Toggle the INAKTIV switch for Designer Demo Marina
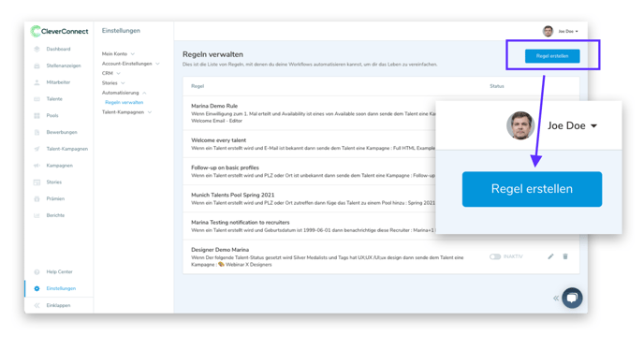Screen dimensions: 644x350 (x=495, y=256)
